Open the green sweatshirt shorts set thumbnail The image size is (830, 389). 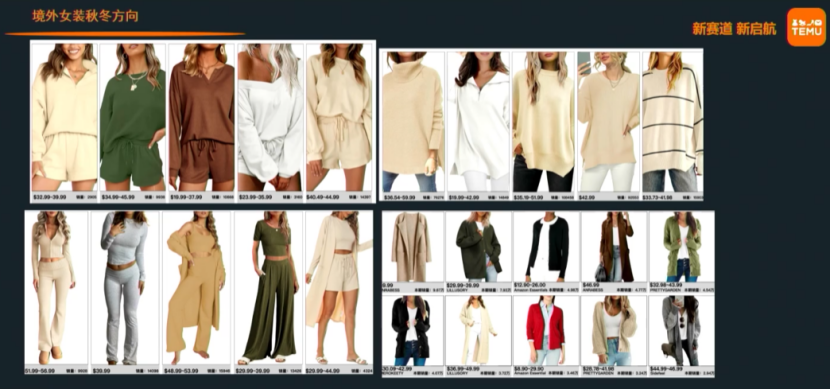132,117
